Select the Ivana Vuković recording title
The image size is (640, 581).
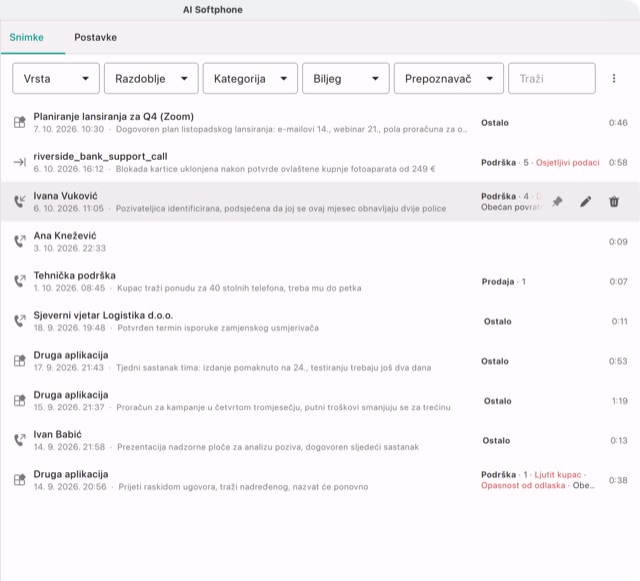[65, 196]
